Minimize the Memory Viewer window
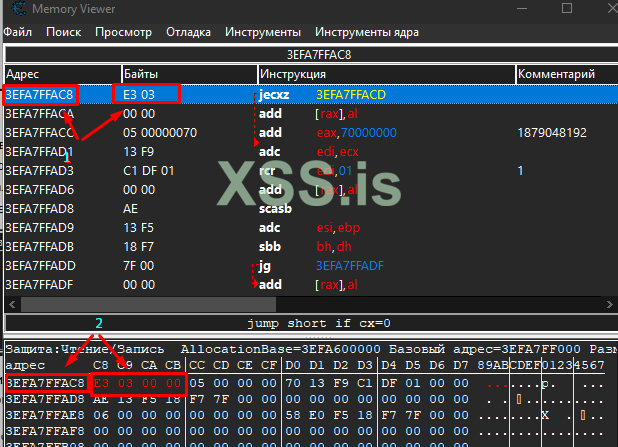 tap(522, 8)
